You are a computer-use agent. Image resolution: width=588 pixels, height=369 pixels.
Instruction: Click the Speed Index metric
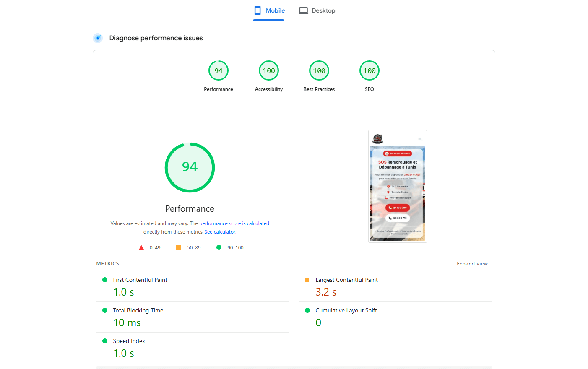tap(129, 341)
